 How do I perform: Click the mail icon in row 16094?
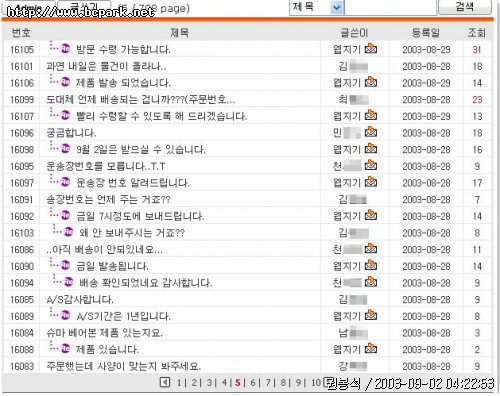[371, 282]
